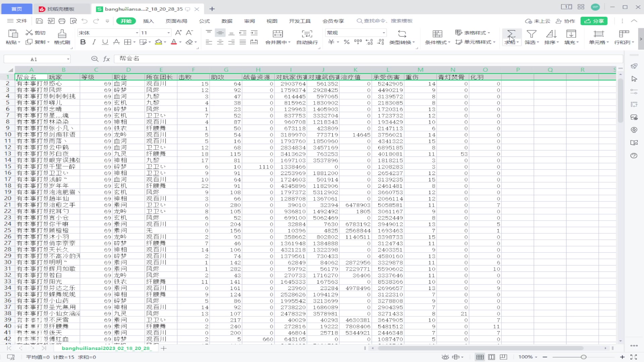Image resolution: width=644 pixels, height=362 pixels.
Task: Toggle bold formatting
Action: coord(83,42)
